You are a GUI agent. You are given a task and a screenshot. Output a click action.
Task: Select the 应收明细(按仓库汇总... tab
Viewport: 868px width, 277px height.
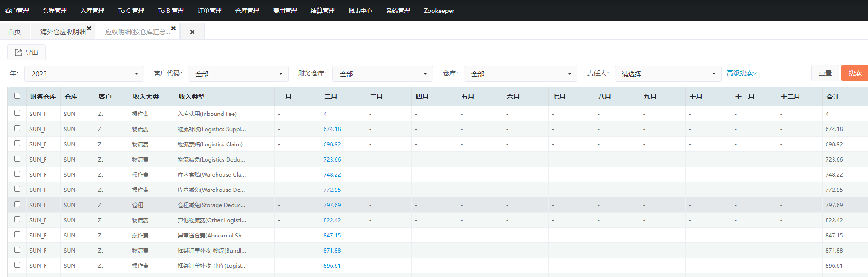coord(137,32)
